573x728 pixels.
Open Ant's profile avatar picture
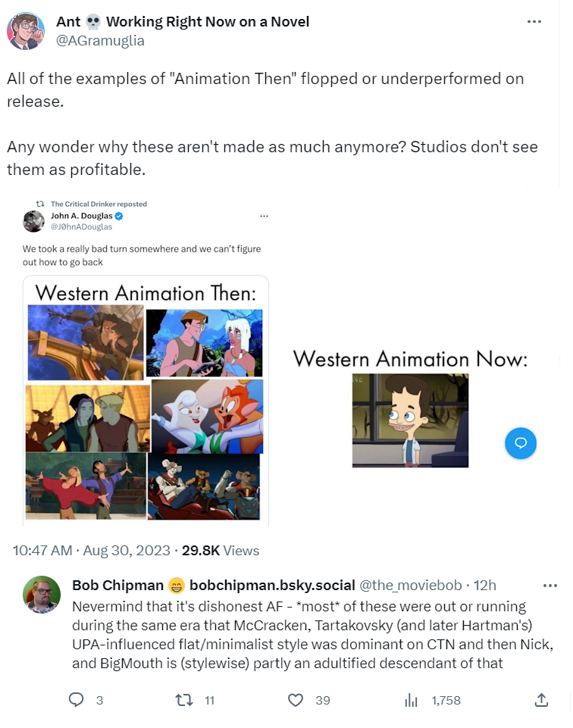click(x=26, y=30)
